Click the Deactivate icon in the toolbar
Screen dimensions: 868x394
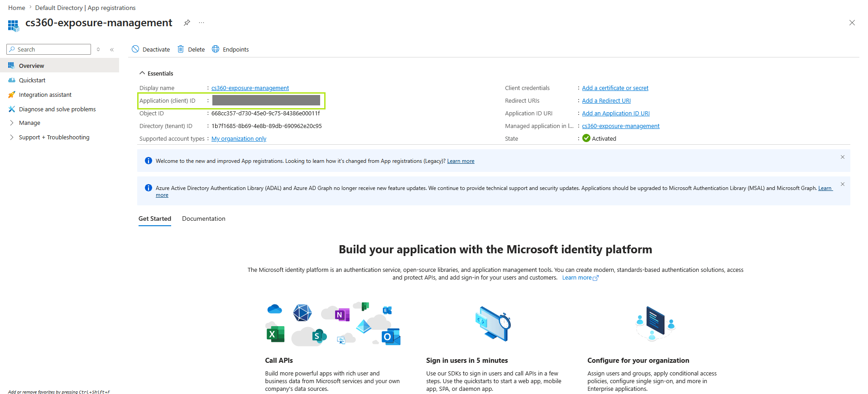tap(135, 49)
